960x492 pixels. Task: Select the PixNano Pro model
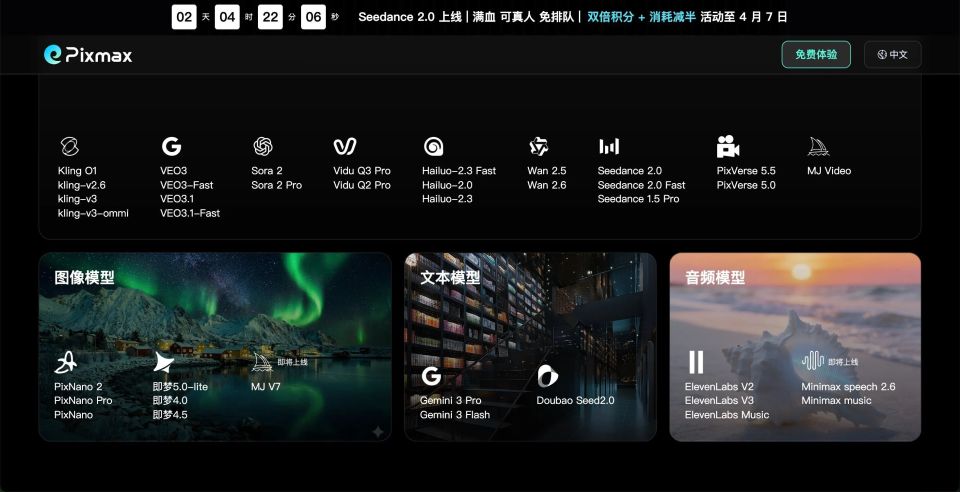(83, 400)
